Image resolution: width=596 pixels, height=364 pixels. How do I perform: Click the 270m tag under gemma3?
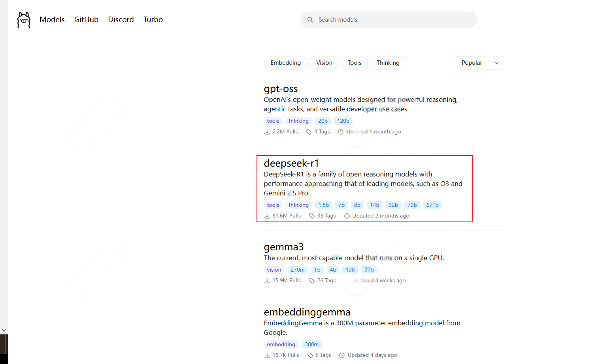tap(298, 270)
